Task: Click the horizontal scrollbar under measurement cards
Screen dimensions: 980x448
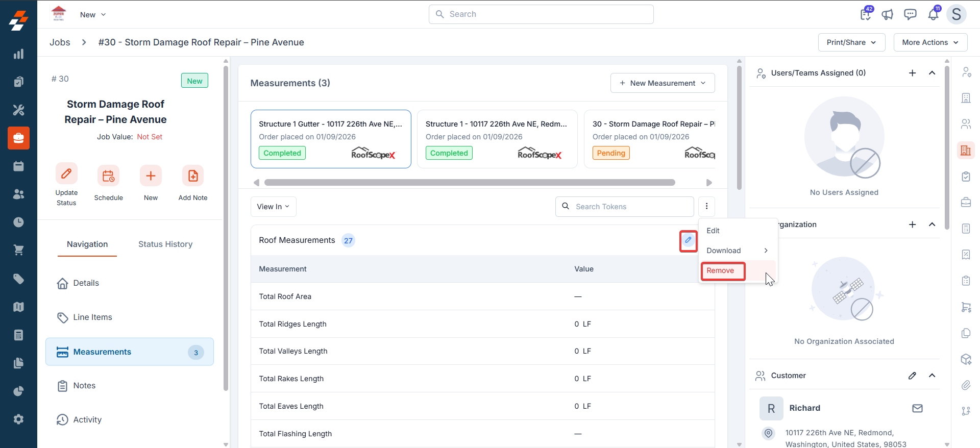Action: click(x=470, y=182)
